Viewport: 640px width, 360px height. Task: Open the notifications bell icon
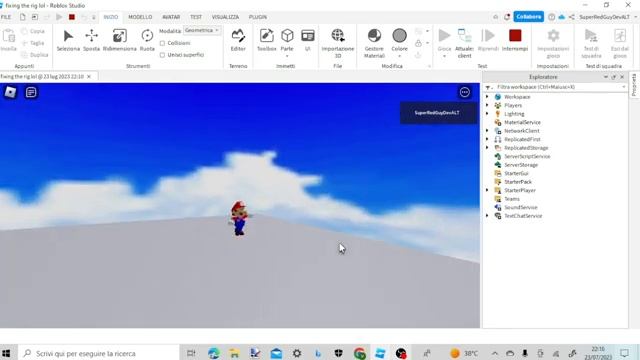(x=507, y=17)
